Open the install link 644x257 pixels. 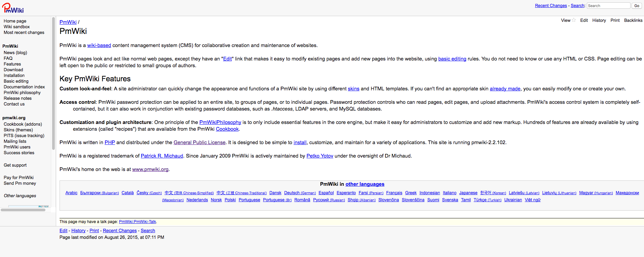[x=300, y=142]
